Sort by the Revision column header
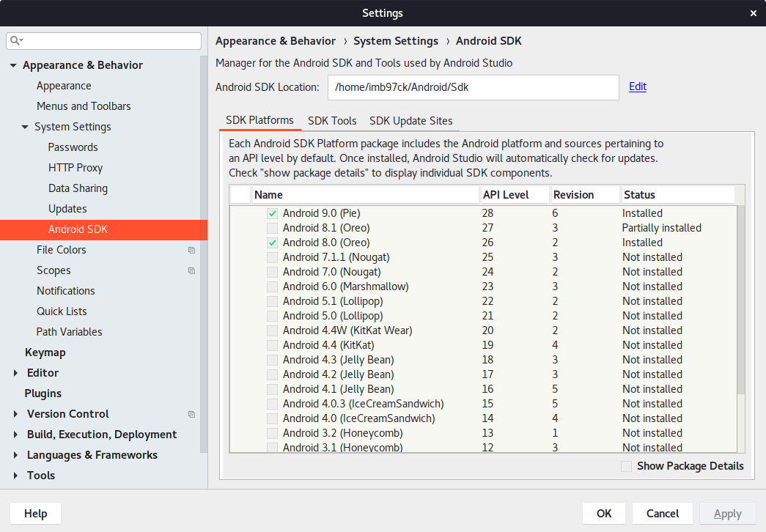This screenshot has width=766, height=532. pos(585,194)
